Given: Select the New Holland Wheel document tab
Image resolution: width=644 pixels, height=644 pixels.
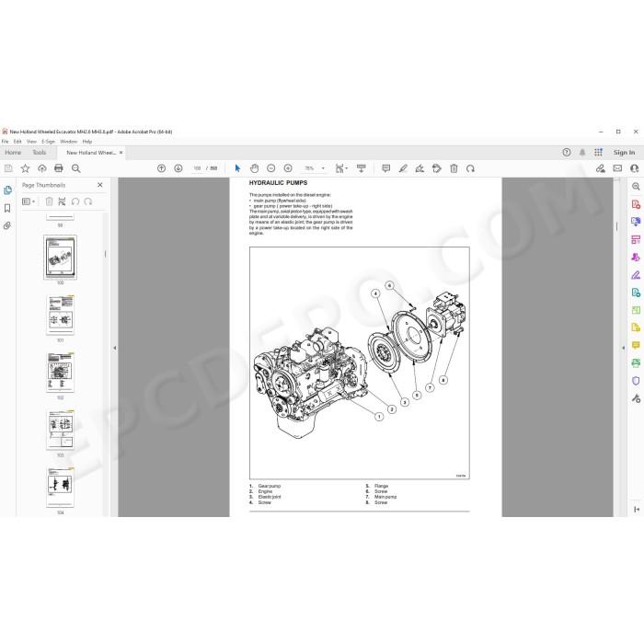Looking at the screenshot, I should tap(91, 153).
